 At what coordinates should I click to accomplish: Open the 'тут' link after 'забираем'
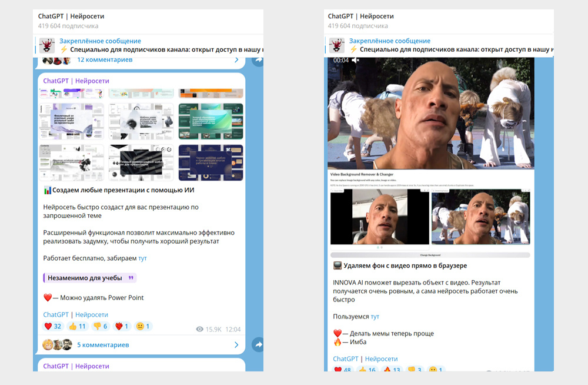point(142,258)
